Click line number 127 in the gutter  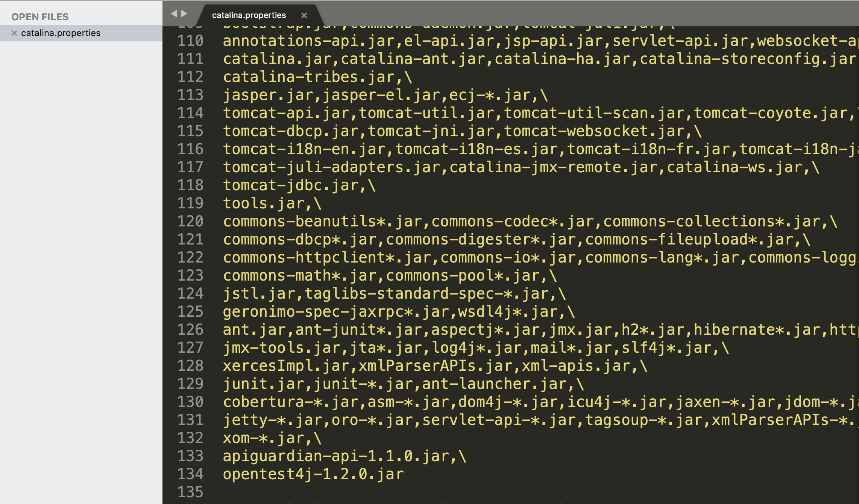[190, 348]
